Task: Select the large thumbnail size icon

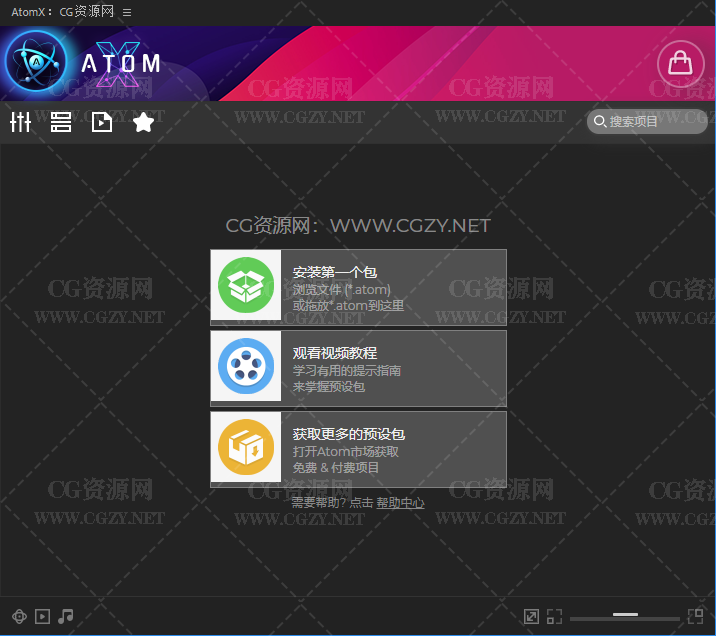Action: (695, 616)
